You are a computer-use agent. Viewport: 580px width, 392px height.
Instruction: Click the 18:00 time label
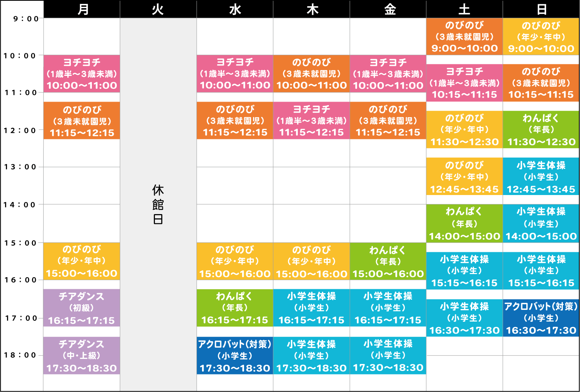(x=20, y=355)
